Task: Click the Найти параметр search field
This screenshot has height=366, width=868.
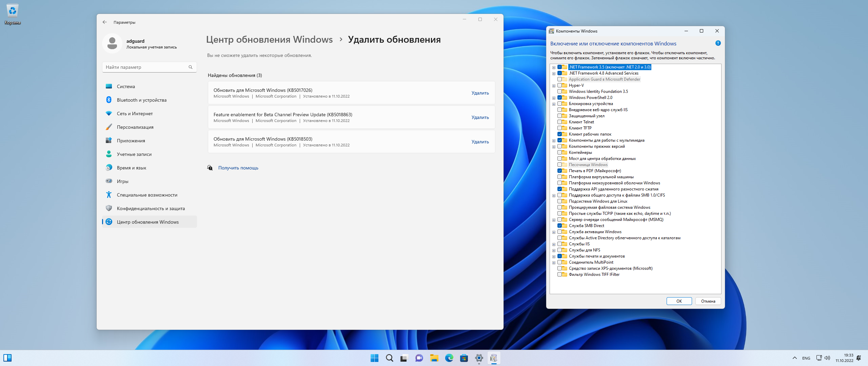Action: click(x=149, y=67)
